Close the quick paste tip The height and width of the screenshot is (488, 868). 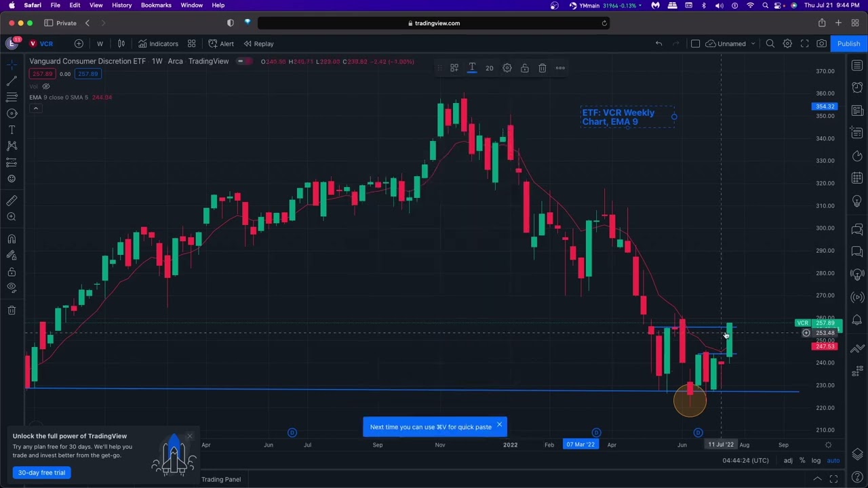point(499,425)
